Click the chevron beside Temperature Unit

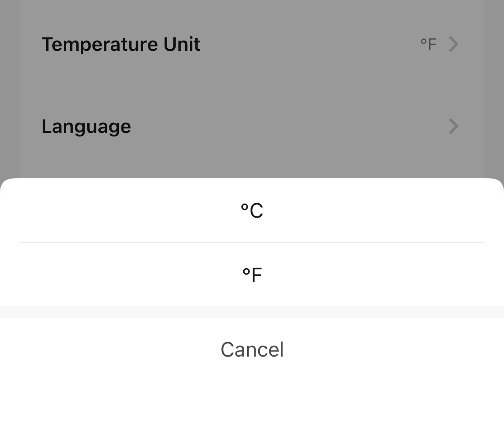(x=454, y=44)
